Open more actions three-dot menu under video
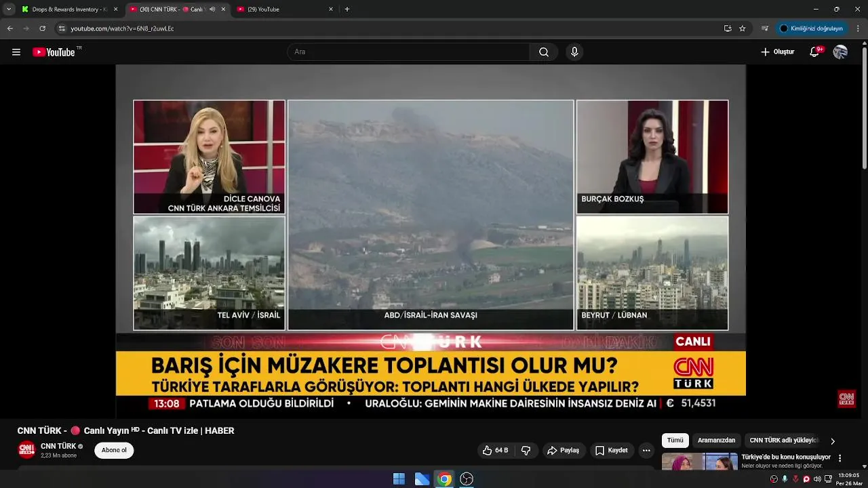 (646, 450)
